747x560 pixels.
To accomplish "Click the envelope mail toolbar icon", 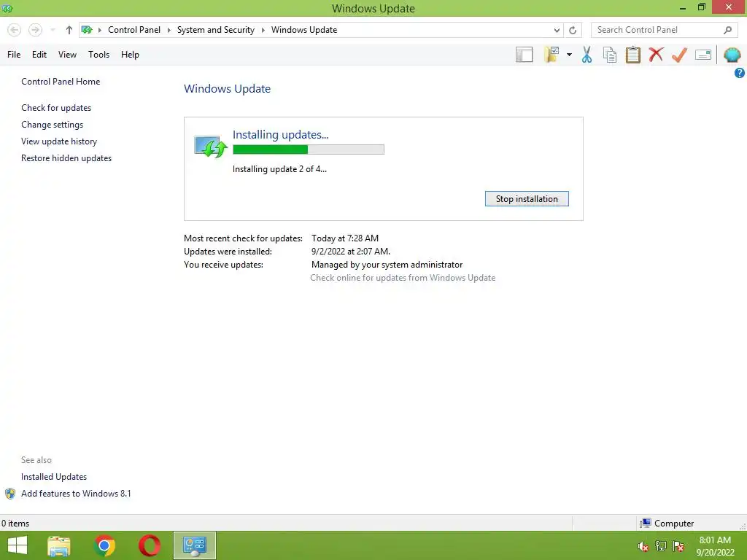I will pyautogui.click(x=703, y=55).
